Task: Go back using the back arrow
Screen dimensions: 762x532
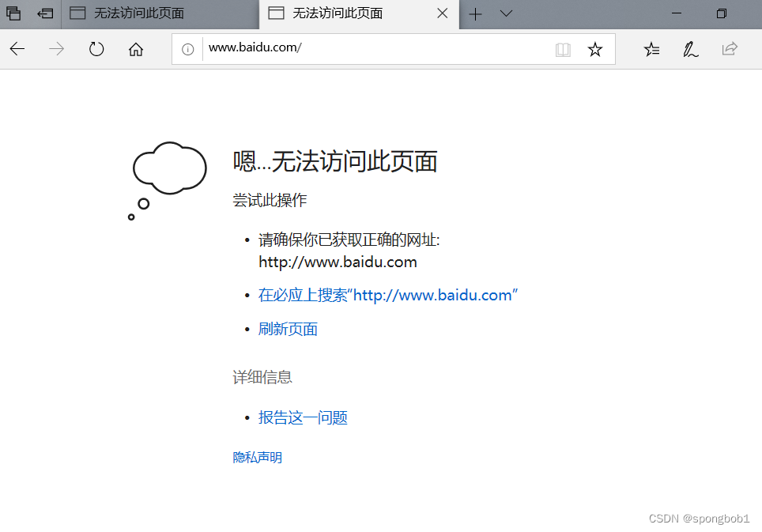Action: click(x=17, y=49)
